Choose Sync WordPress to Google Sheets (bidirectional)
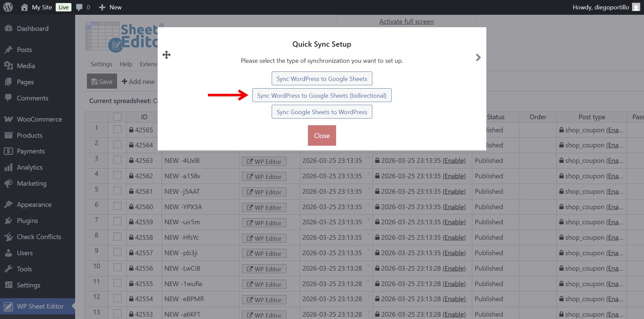This screenshot has width=644, height=319. 322,95
